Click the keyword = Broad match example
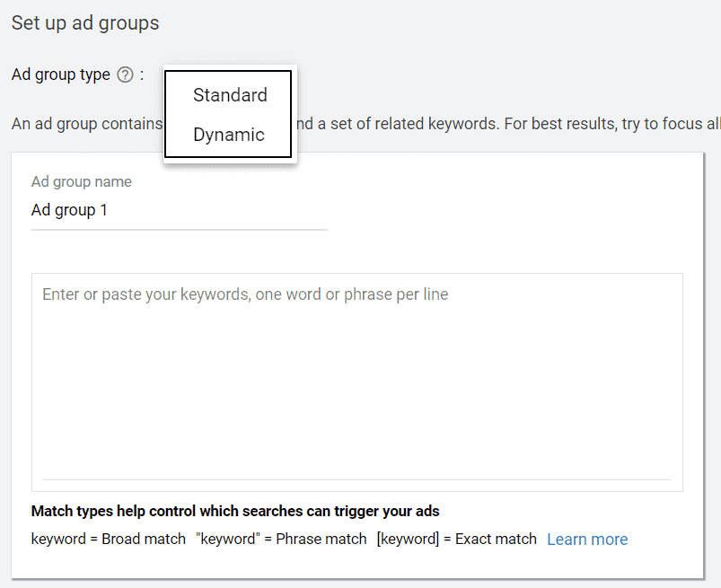721x588 pixels. (x=108, y=540)
